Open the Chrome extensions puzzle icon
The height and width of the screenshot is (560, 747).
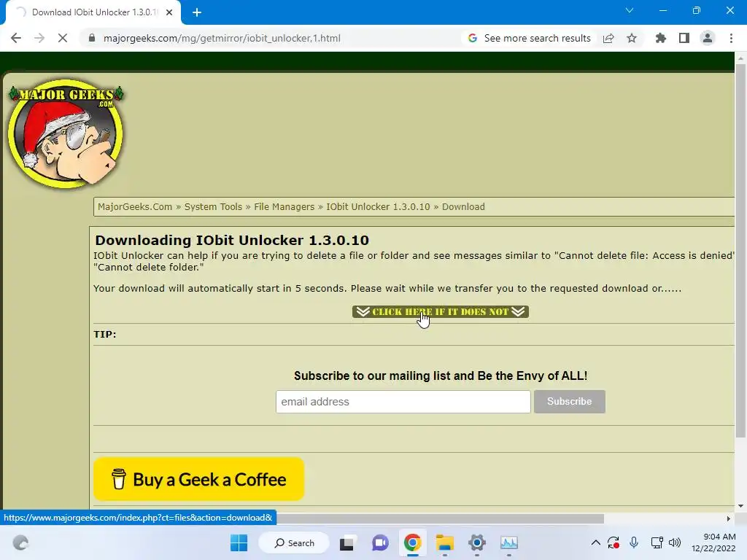660,38
